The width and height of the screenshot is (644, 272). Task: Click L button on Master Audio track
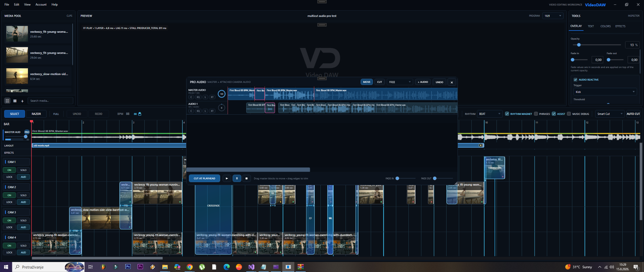click(x=205, y=97)
